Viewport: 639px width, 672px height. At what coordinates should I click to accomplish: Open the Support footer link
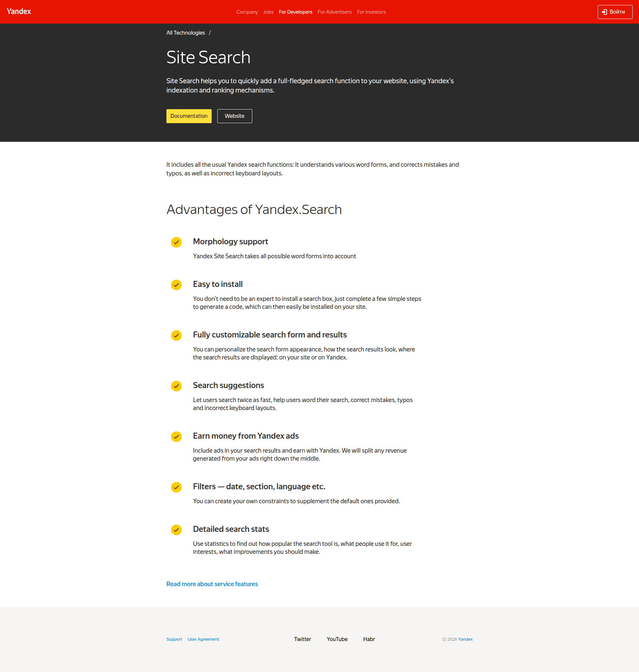(174, 639)
